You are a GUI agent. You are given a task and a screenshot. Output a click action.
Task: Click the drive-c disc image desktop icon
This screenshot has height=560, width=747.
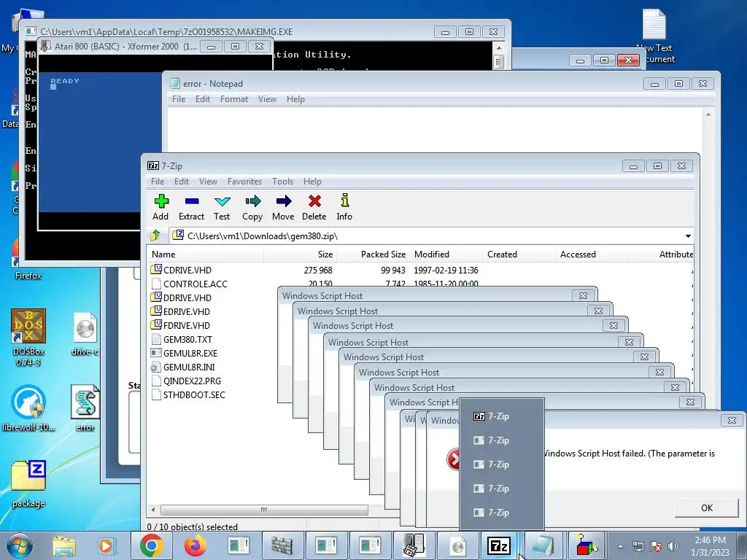tap(85, 333)
